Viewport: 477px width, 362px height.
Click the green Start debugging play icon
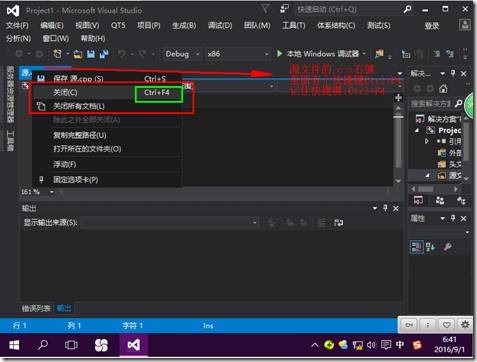279,53
